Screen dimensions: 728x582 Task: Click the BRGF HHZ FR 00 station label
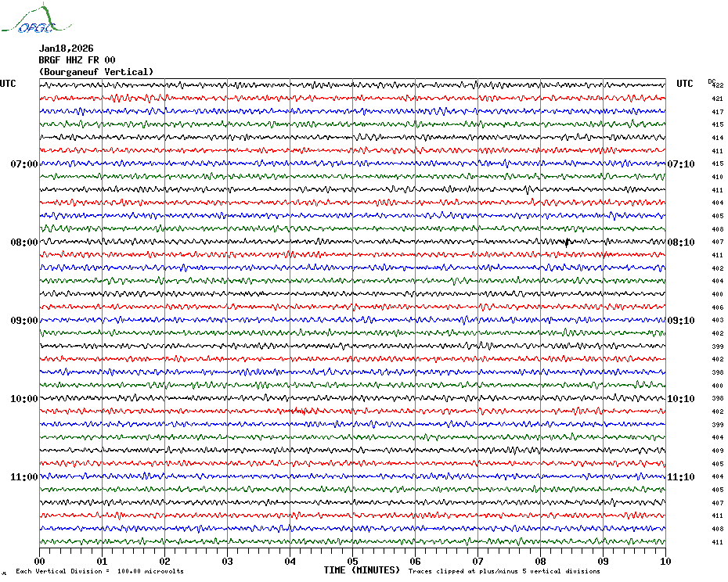[x=77, y=60]
